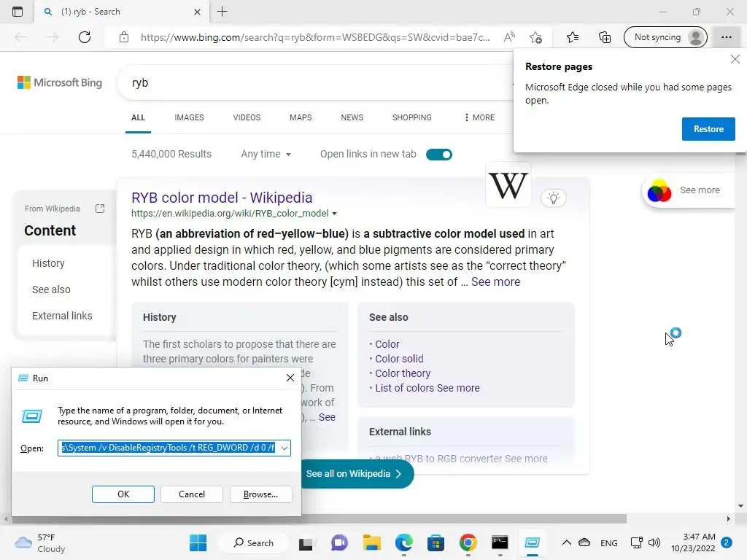Click See more after the RYB description
This screenshot has width=747, height=560.
(x=495, y=282)
